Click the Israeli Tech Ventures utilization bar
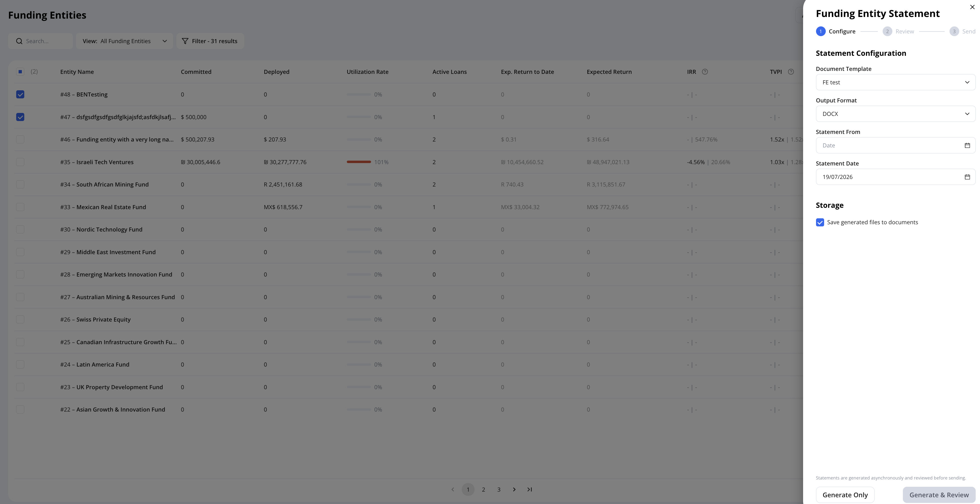Viewport: 980px width, 504px height. [359, 162]
